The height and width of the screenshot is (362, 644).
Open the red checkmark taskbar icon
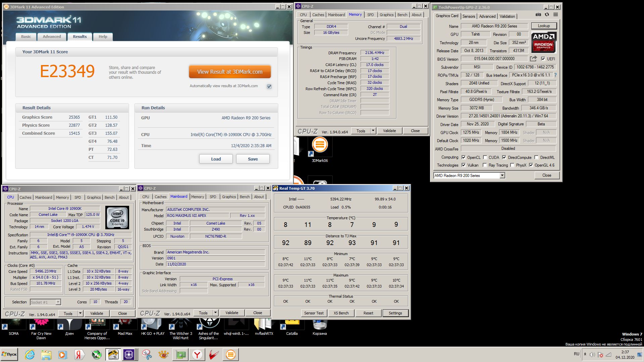pos(214,355)
